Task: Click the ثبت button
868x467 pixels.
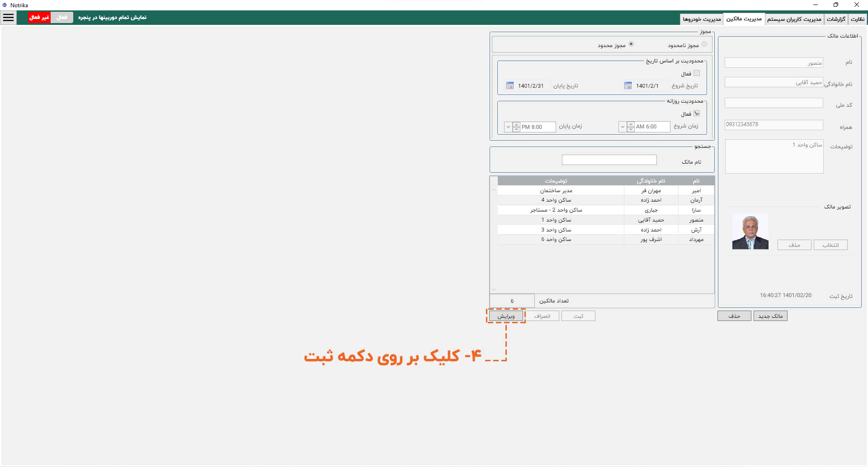Action: [578, 316]
